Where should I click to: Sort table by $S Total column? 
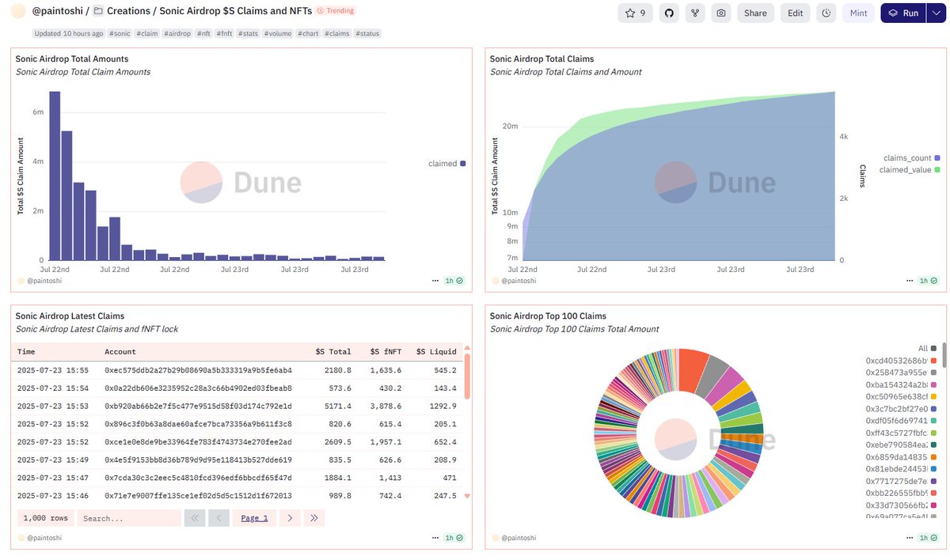(x=332, y=351)
